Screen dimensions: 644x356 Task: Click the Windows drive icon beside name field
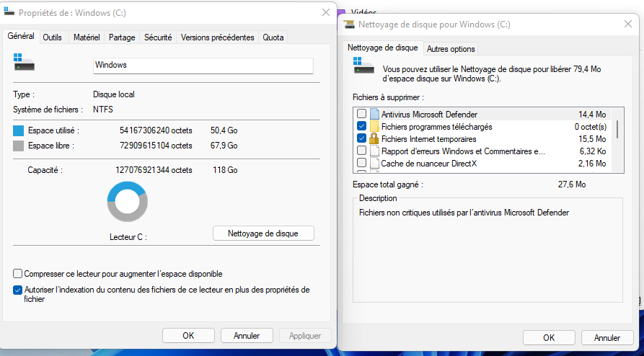24,62
